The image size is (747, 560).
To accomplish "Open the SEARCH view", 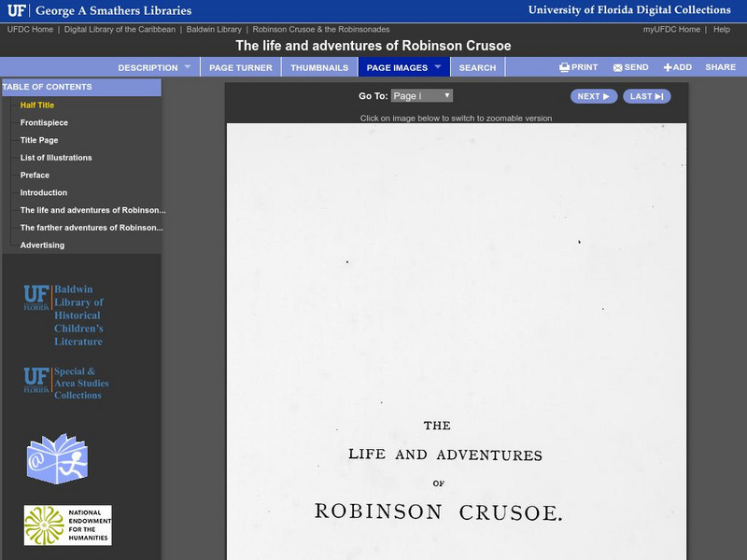I will tap(478, 66).
